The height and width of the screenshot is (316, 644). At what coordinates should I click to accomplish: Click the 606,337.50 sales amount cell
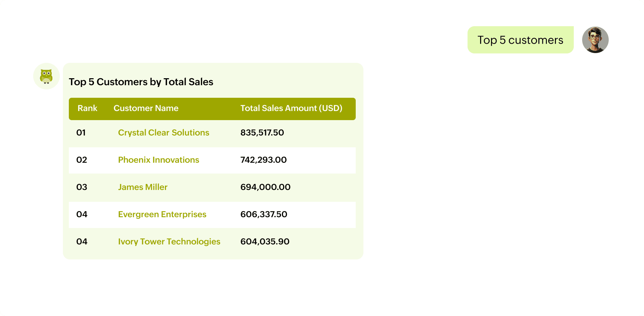coord(263,214)
